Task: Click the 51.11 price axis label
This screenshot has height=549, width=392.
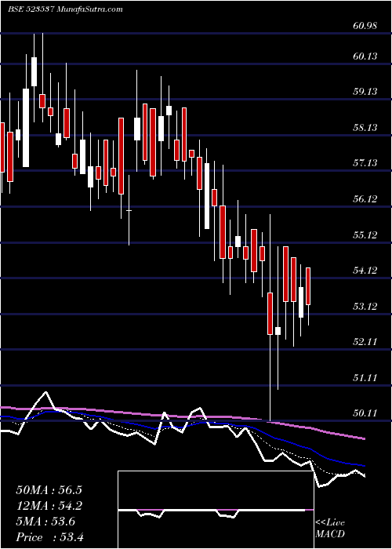Action: click(365, 378)
